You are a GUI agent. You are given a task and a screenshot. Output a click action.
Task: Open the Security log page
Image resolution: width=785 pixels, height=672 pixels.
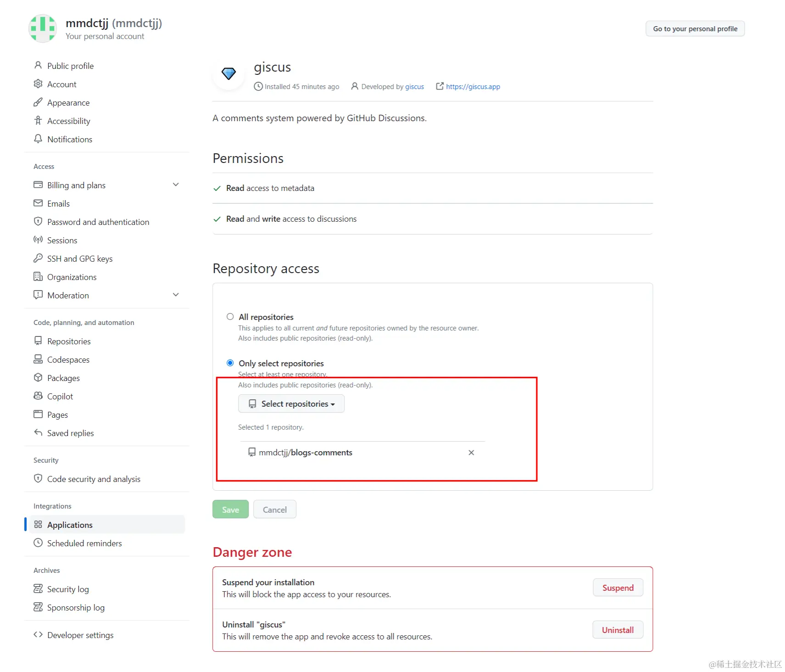point(68,589)
